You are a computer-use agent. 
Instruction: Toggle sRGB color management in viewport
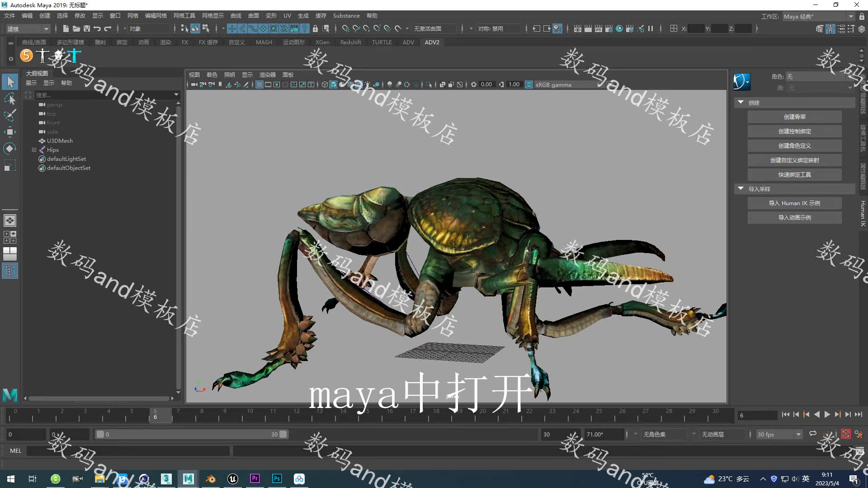529,84
